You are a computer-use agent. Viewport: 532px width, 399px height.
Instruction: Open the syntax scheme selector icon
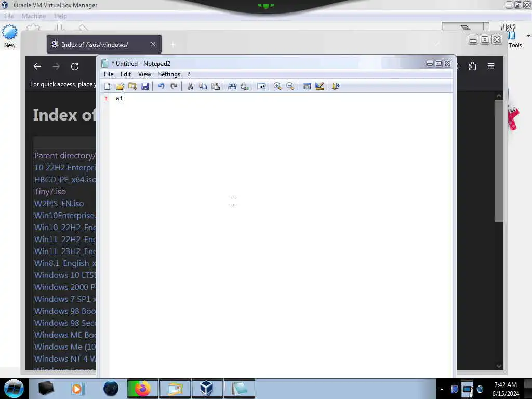tap(307, 86)
